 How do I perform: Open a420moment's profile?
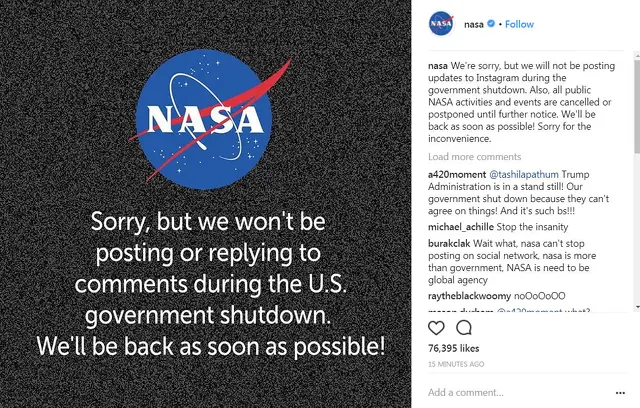(x=454, y=174)
